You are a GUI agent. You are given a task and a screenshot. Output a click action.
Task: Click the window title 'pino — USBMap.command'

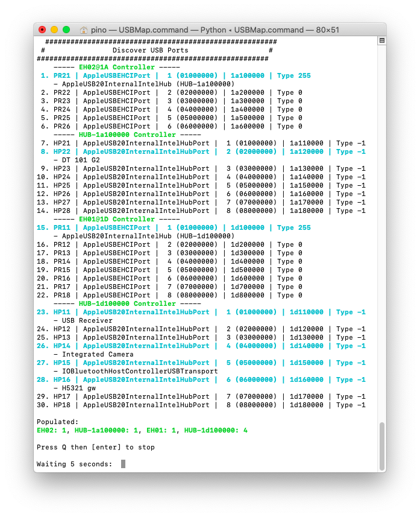[x=140, y=30]
